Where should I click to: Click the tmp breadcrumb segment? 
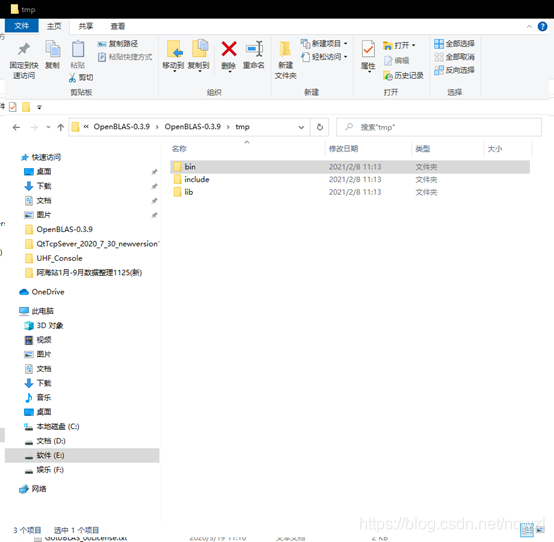(x=242, y=127)
